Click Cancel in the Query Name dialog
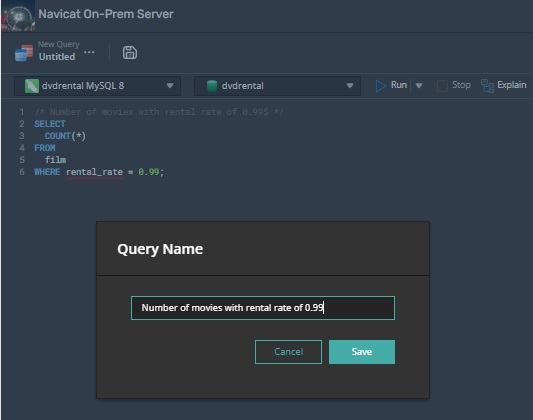Image resolution: width=533 pixels, height=420 pixels. (288, 352)
